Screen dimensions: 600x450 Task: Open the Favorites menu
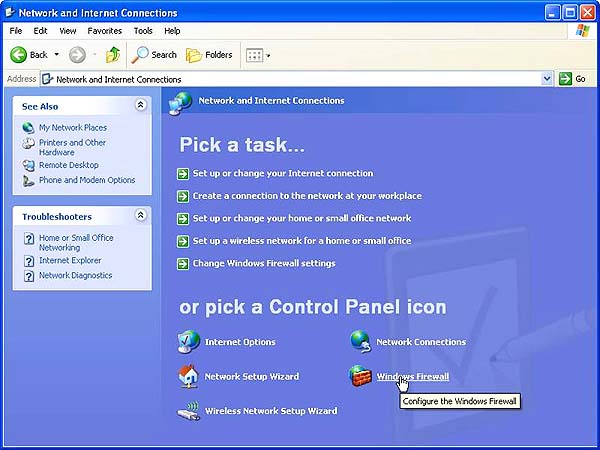(104, 31)
